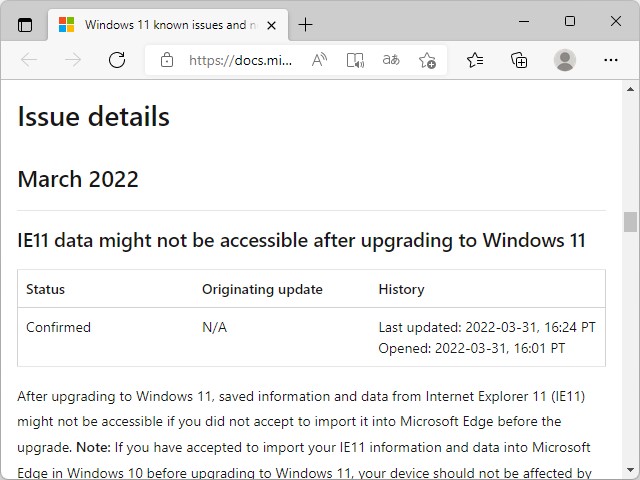Add this page to favorites

(427, 60)
